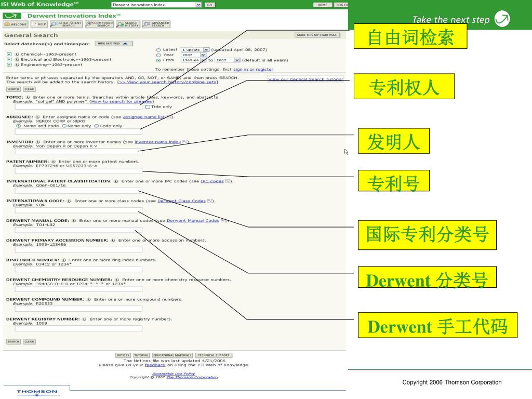Screen dimensions: 532x399
Task: Click info icon for Ring Index Number
Action: pyautogui.click(x=63, y=260)
